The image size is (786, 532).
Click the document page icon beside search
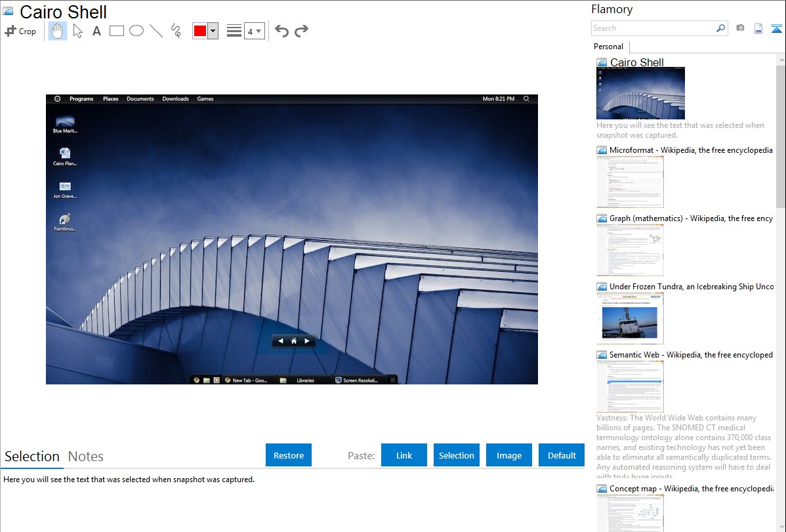pyautogui.click(x=758, y=29)
